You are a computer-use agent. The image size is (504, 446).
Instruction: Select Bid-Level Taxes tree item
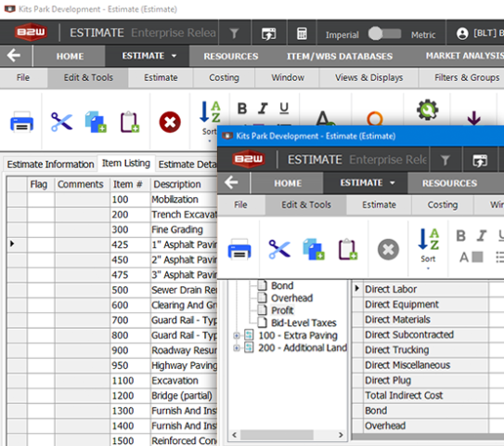tap(304, 322)
